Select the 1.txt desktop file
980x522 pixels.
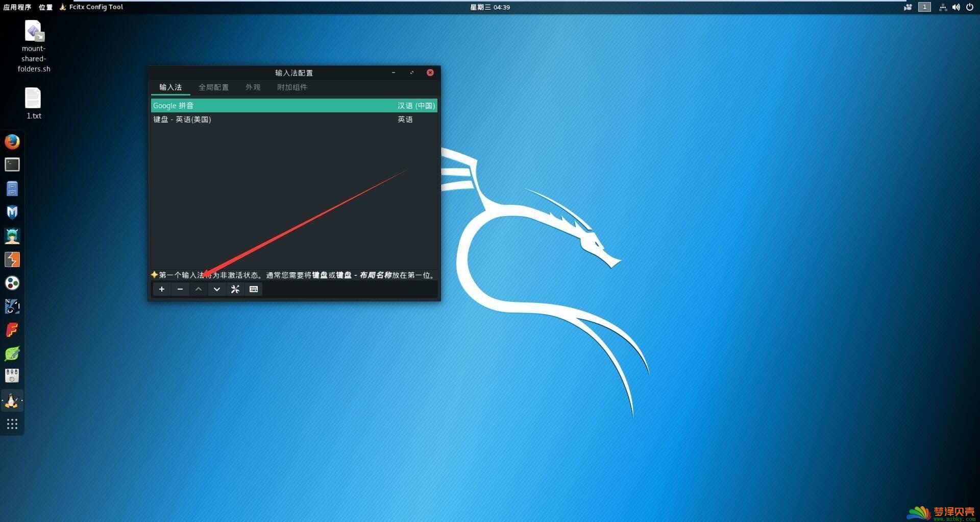[34, 104]
